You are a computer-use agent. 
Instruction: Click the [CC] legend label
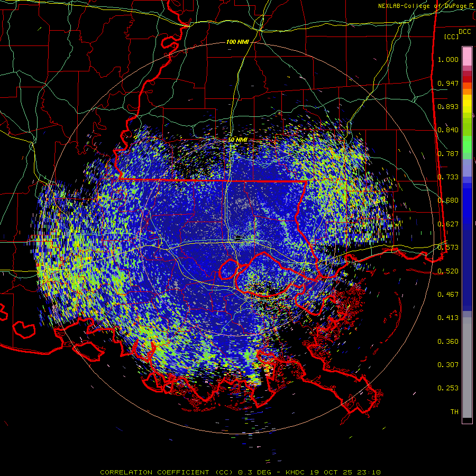[x=452, y=36]
